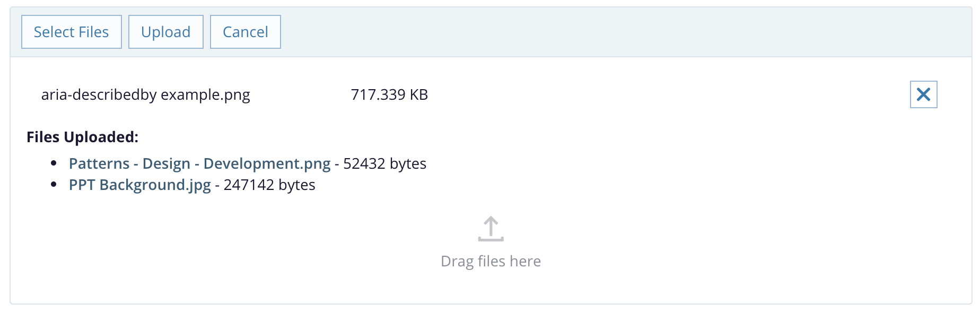Click empty toolbar area right of Cancel
Viewport: 980px width, 312px height.
pyautogui.click(x=583, y=32)
